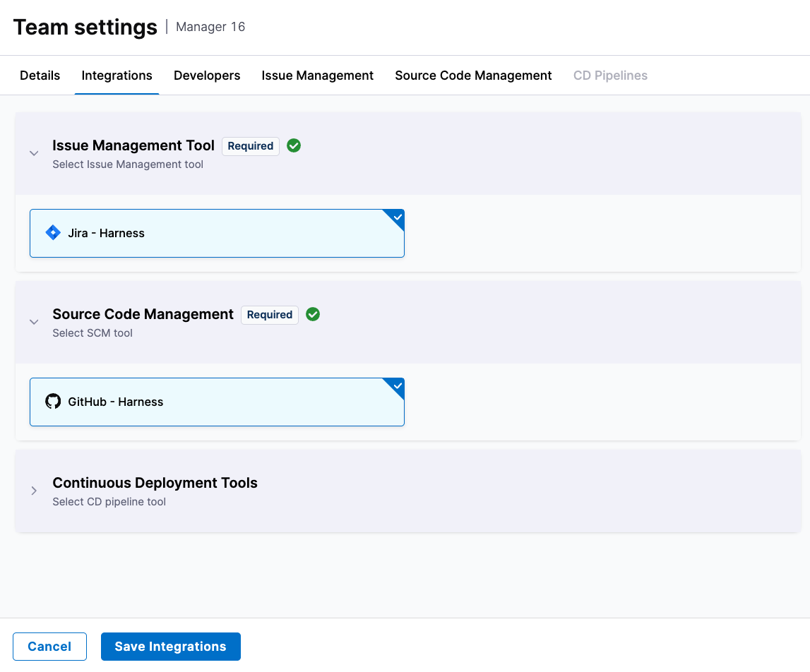Deselect the Jira - Harness card checkmark corner
Screen dimensions: 810x672
(x=397, y=217)
